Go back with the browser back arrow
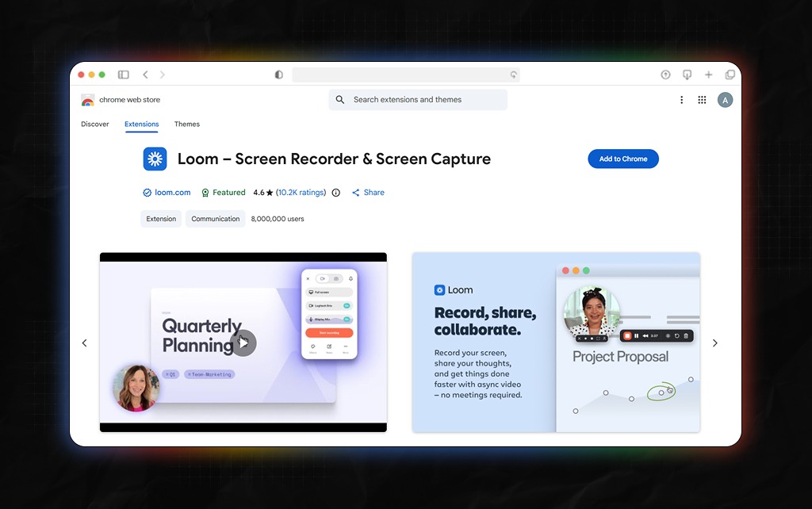The height and width of the screenshot is (509, 812). (x=146, y=75)
